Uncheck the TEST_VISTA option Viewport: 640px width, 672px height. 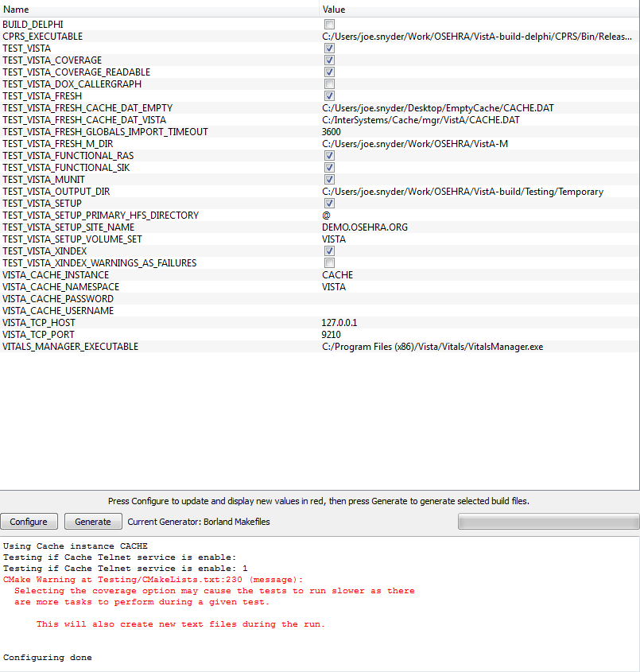(x=329, y=49)
